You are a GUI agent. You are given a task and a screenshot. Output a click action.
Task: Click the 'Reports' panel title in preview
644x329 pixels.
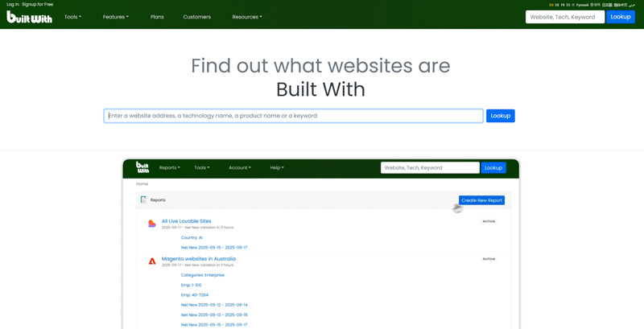pyautogui.click(x=158, y=200)
